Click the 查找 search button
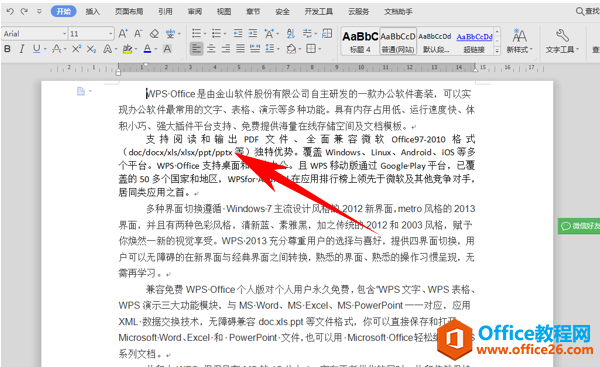This screenshot has height=367, width=600. point(588,11)
